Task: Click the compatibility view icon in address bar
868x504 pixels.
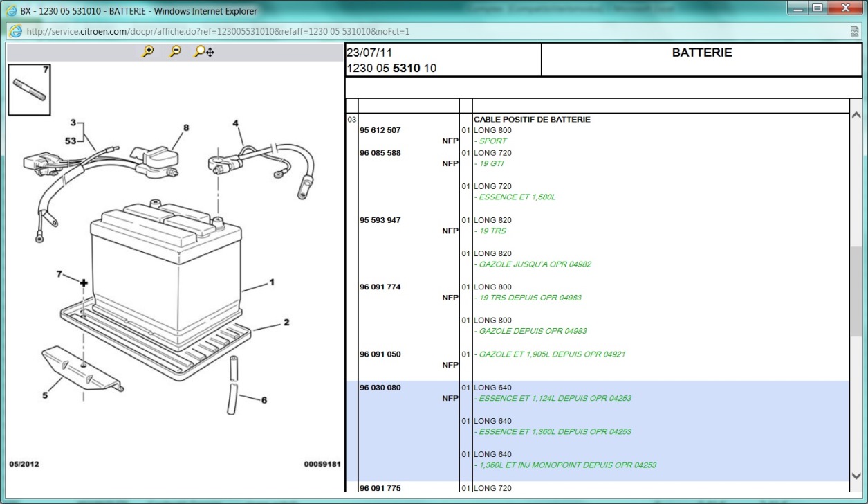Action: (x=854, y=32)
